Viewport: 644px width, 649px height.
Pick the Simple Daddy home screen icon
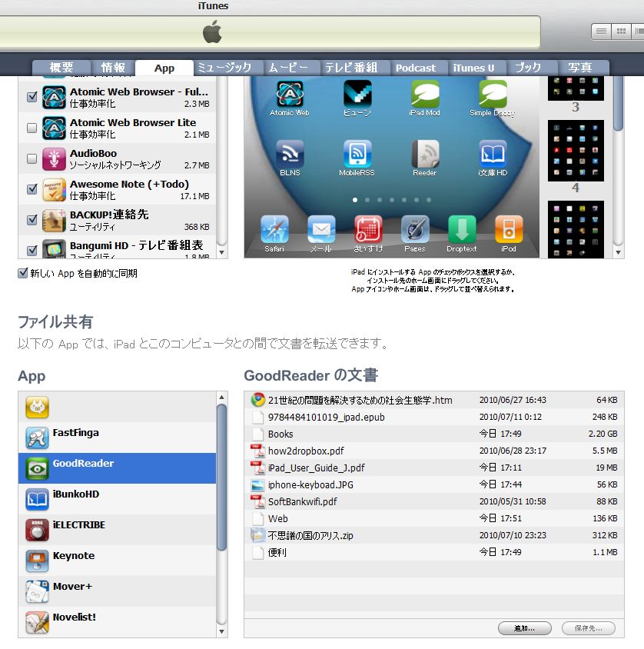click(x=493, y=95)
